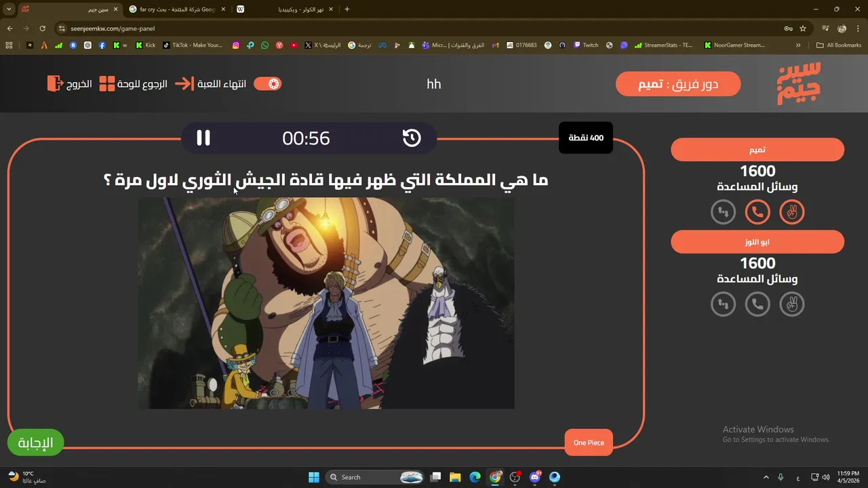
Task: Expand hidden bookmarks with the double chevron
Action: (798, 45)
